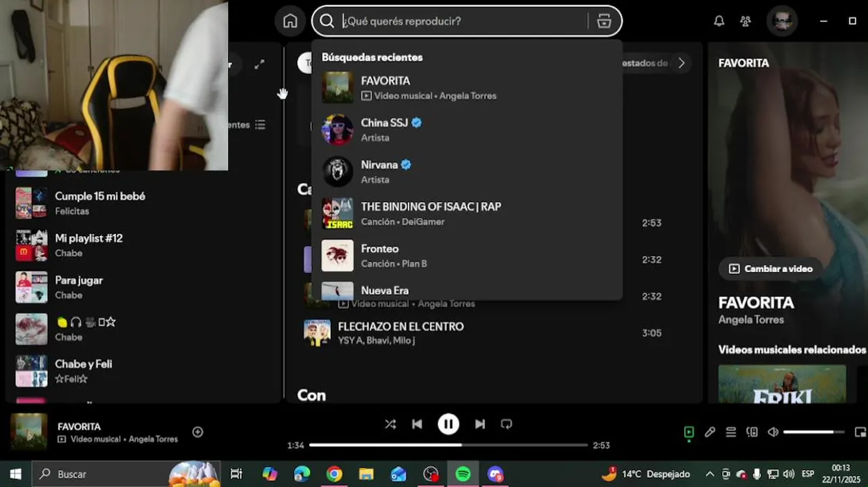Open Google Chrome from taskbar
Screen dimensions: 868x487
(x=334, y=474)
